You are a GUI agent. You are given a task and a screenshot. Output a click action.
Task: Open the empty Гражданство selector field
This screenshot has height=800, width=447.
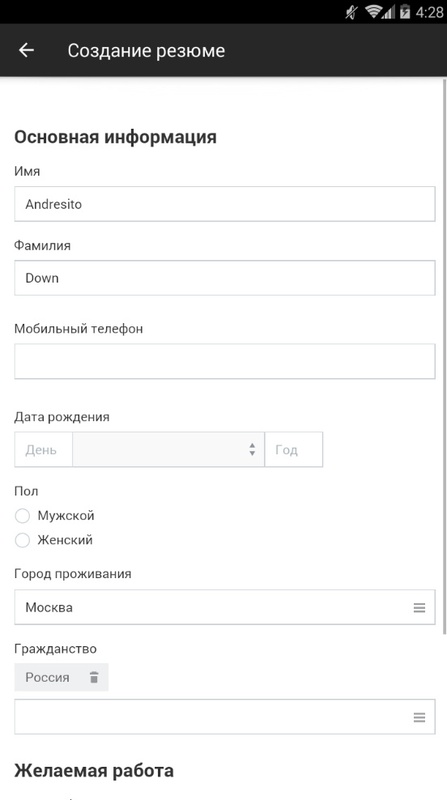click(225, 717)
